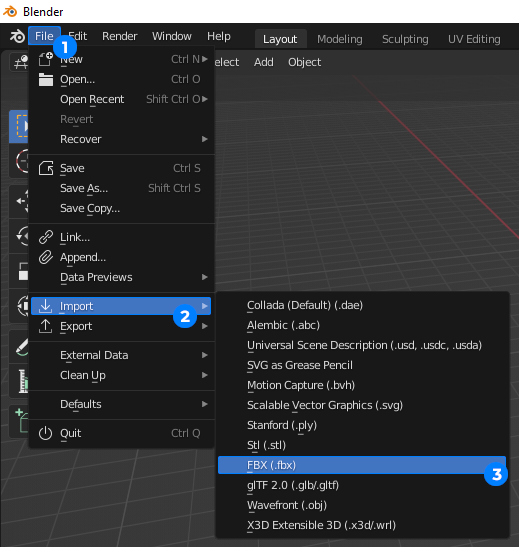
Task: Import FBX (.fbx) file
Action: [362, 465]
